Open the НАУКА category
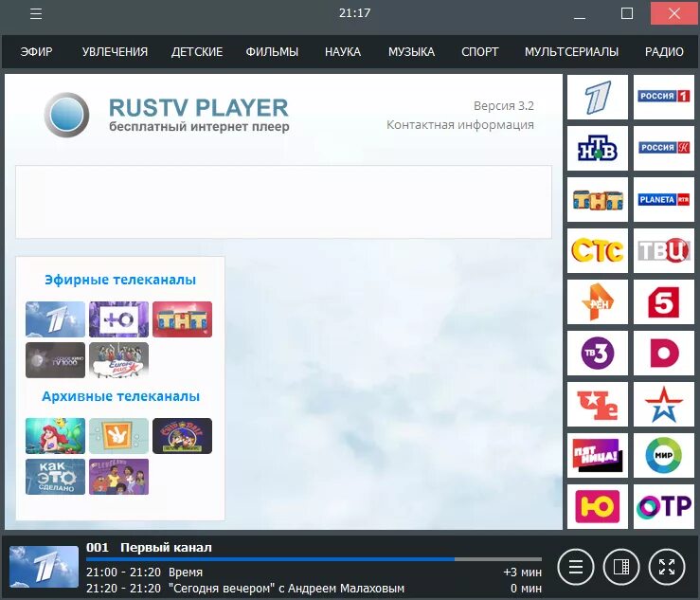This screenshot has height=600, width=700. 343,52
